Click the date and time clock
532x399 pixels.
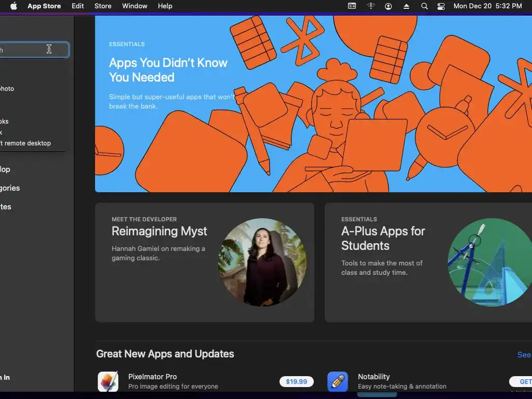click(487, 6)
